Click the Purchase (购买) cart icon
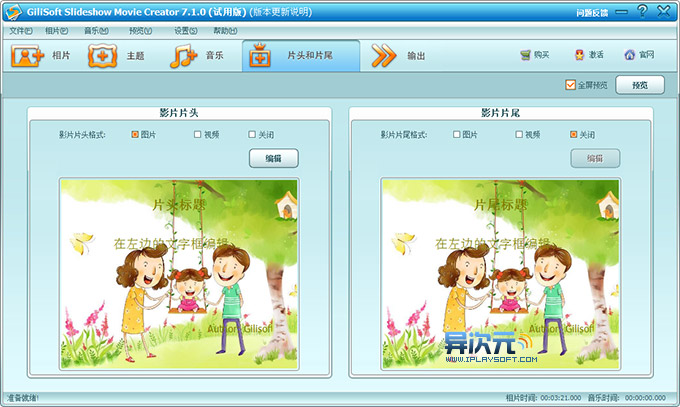680x407 pixels. (525, 55)
